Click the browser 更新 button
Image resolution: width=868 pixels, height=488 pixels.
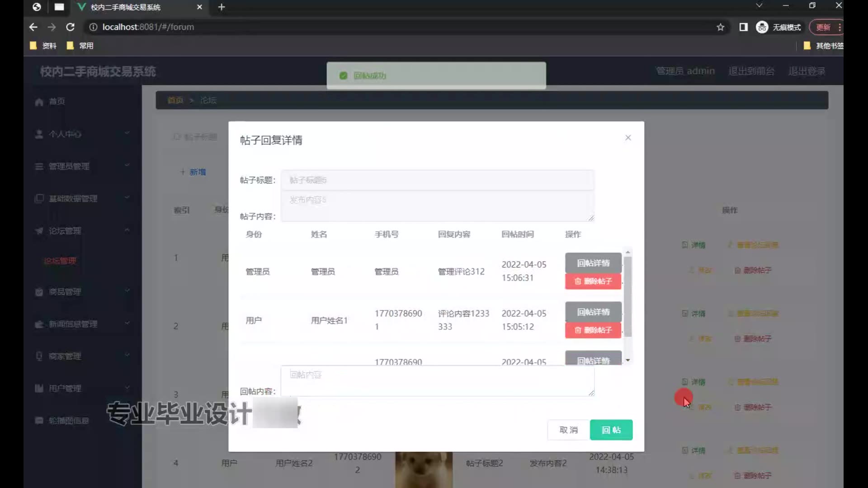tap(823, 27)
